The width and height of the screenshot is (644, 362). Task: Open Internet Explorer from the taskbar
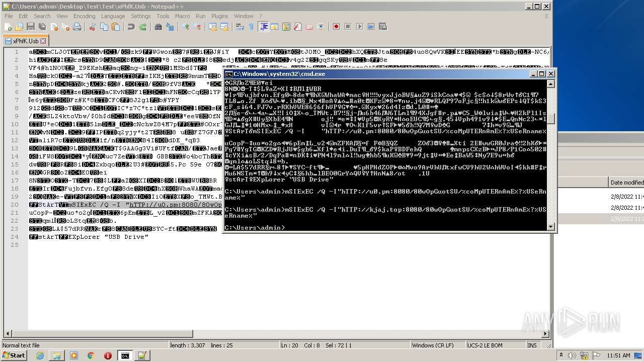(x=40, y=355)
